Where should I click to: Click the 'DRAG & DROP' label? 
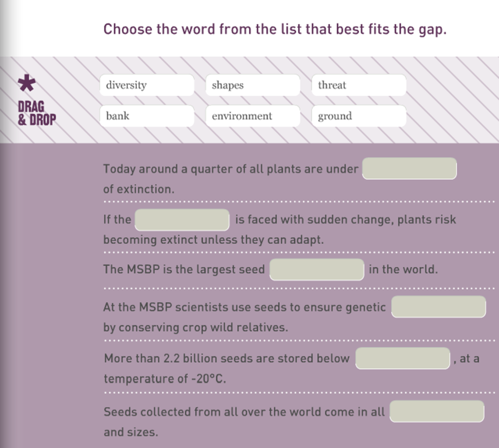coord(37,113)
